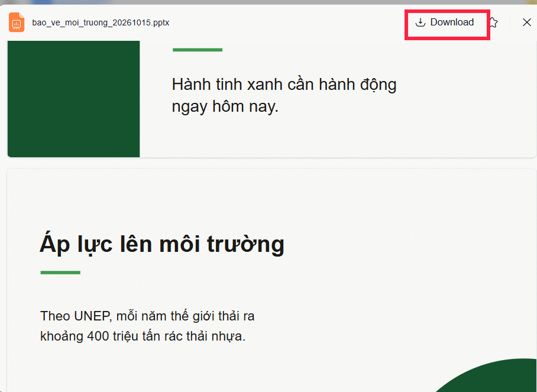Close the file preview with the X
The width and height of the screenshot is (537, 392).
pyautogui.click(x=527, y=22)
